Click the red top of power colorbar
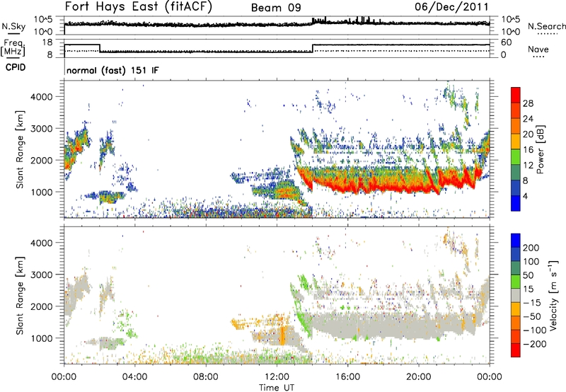The width and height of the screenshot is (566, 392). pyautogui.click(x=516, y=95)
